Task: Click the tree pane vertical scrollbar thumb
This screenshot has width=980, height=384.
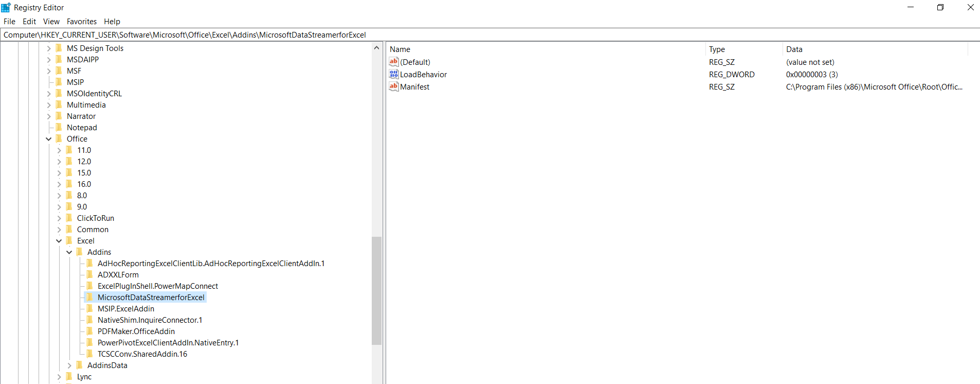Action: click(x=376, y=290)
